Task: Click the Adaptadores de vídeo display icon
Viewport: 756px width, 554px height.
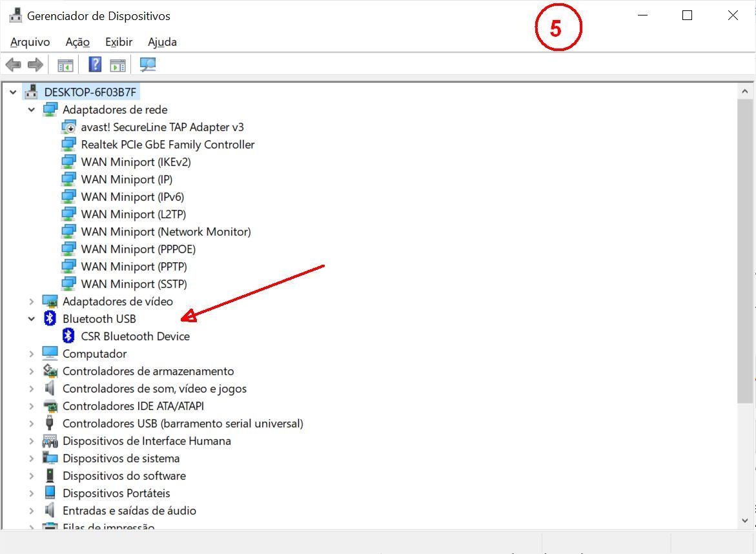Action: pyautogui.click(x=50, y=302)
